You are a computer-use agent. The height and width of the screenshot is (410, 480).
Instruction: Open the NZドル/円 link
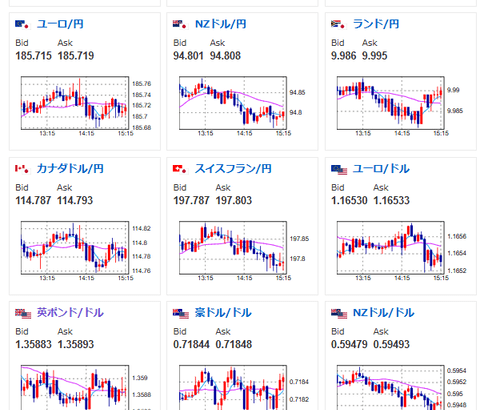coord(221,24)
